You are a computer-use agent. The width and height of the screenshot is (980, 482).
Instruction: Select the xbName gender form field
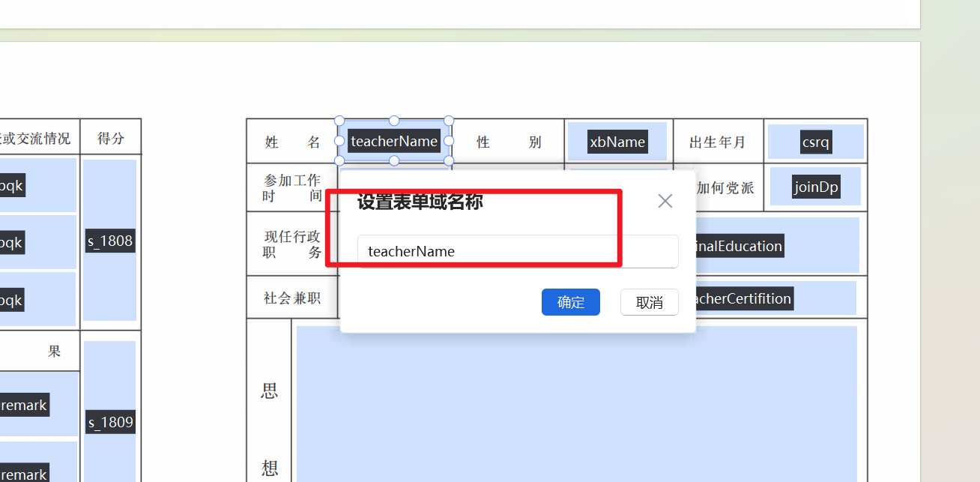(x=617, y=141)
